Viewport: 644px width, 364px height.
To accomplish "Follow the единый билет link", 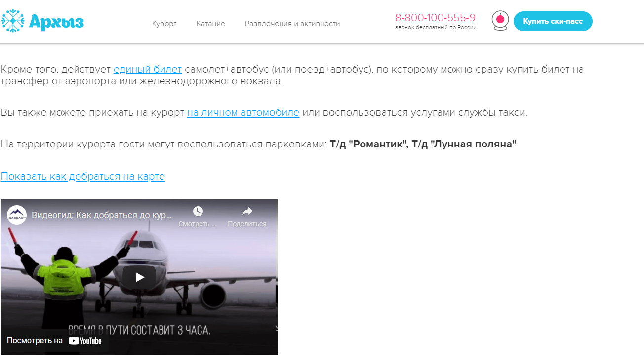I will point(148,69).
